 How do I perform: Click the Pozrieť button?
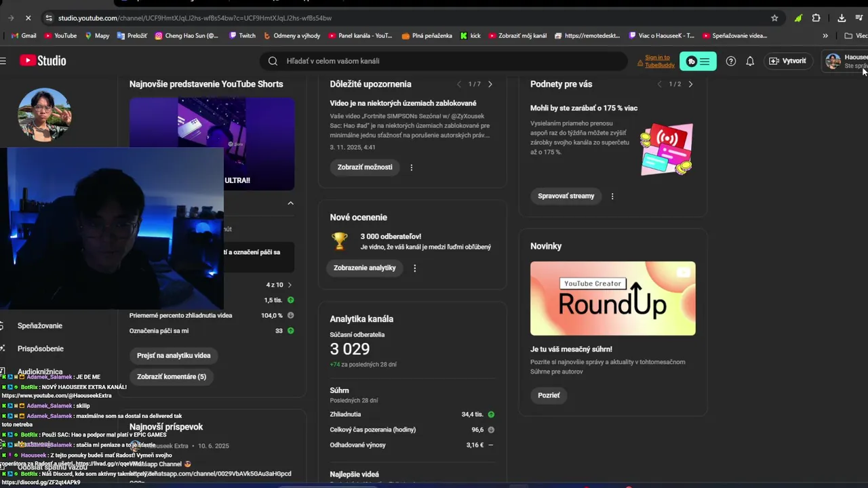549,396
